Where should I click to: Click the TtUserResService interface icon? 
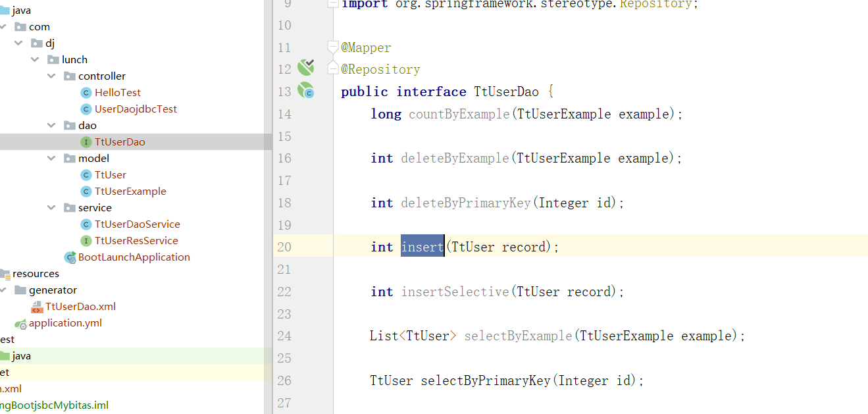point(86,241)
